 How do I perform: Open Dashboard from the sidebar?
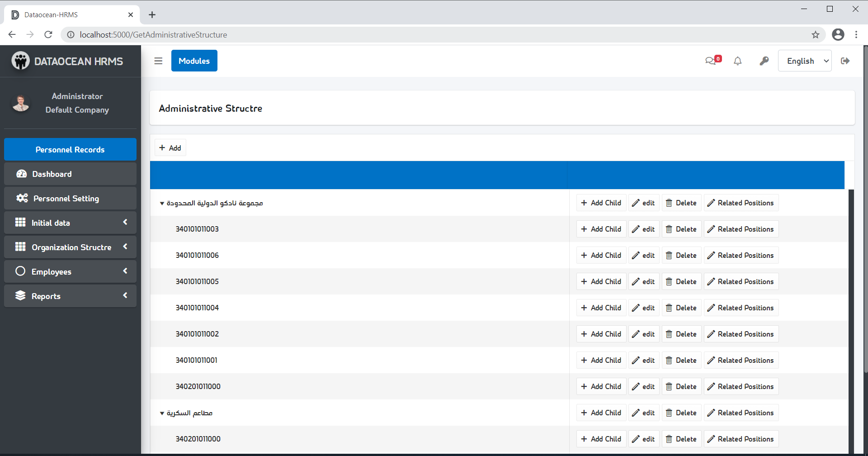[70, 174]
